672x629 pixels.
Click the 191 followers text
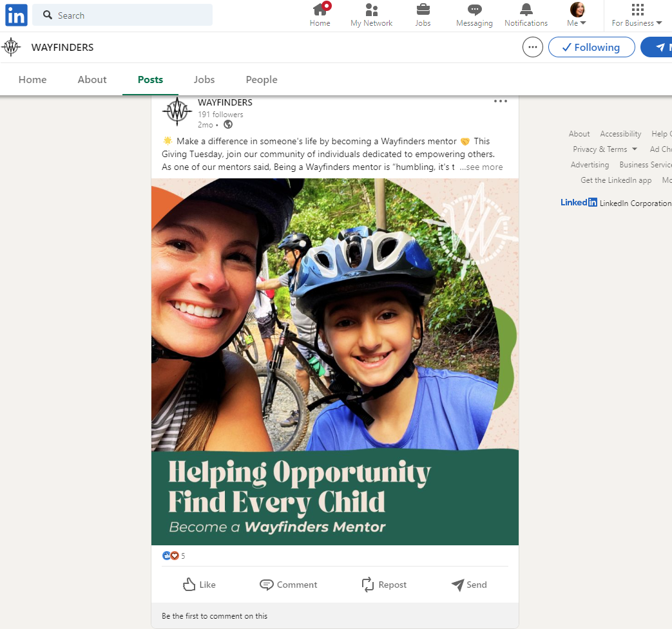click(x=220, y=115)
